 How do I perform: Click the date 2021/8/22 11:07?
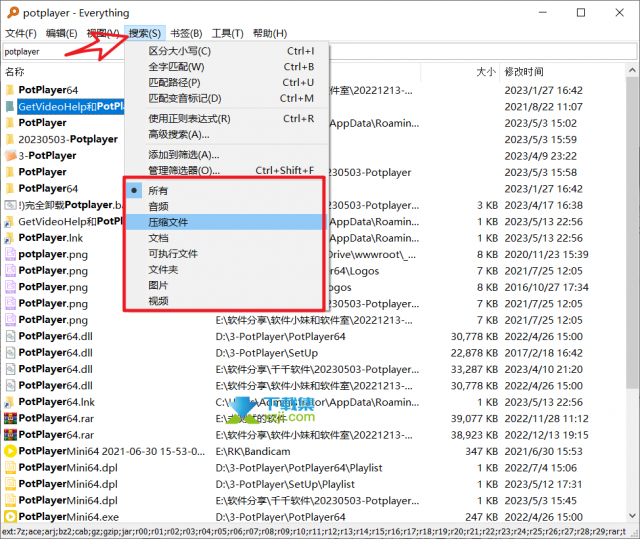tap(543, 107)
